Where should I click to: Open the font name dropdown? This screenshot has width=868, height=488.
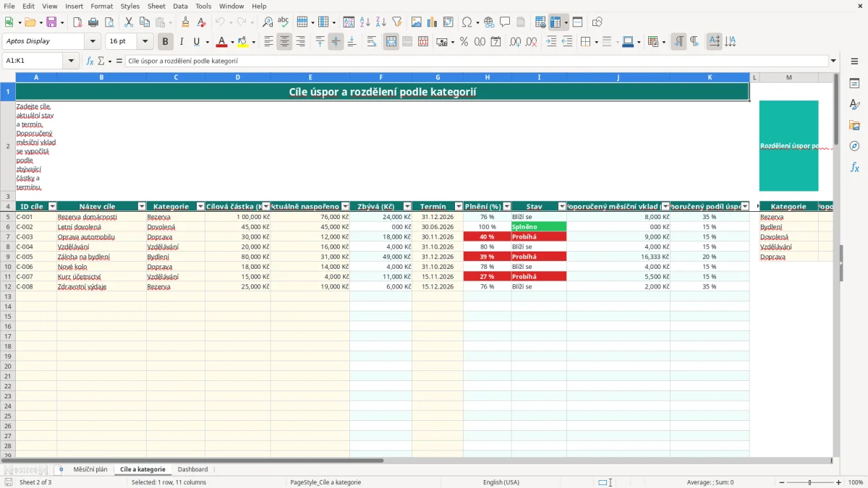94,41
